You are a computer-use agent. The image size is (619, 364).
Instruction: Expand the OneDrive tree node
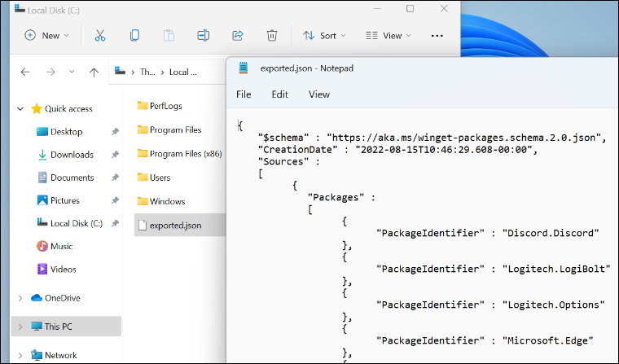20,298
